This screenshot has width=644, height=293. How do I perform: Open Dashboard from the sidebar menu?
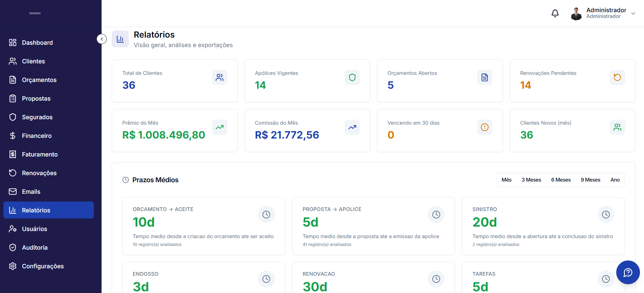click(48, 42)
